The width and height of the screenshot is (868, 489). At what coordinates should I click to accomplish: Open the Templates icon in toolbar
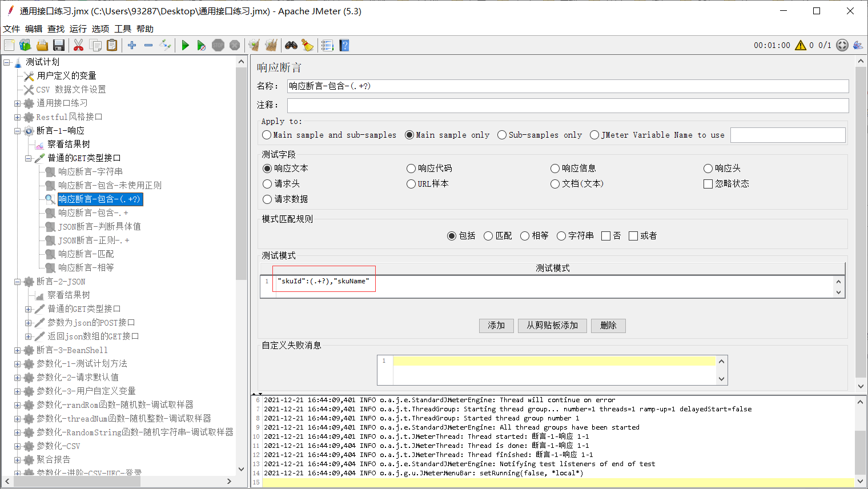[x=25, y=45]
